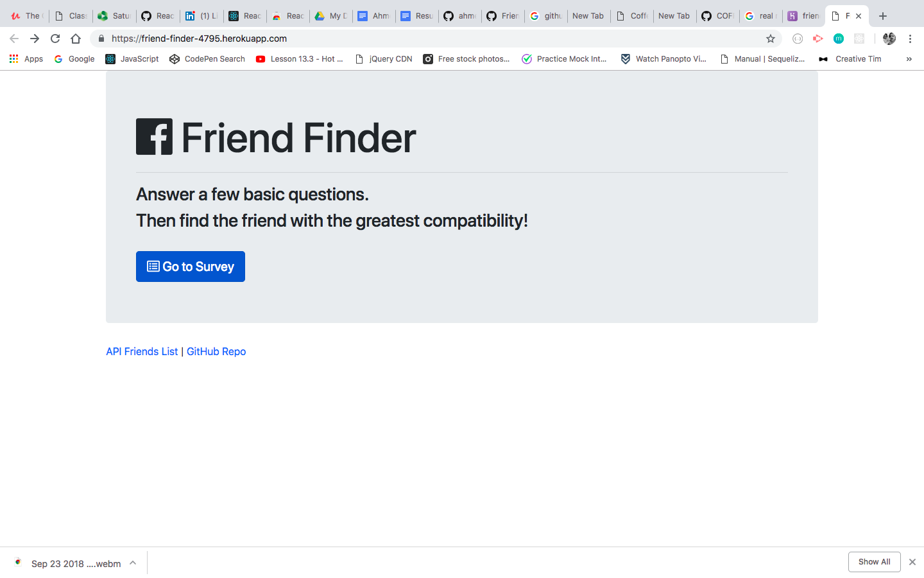Screen dimensions: 924x578
Task: Click the Go to Survey button
Action: coord(191,267)
